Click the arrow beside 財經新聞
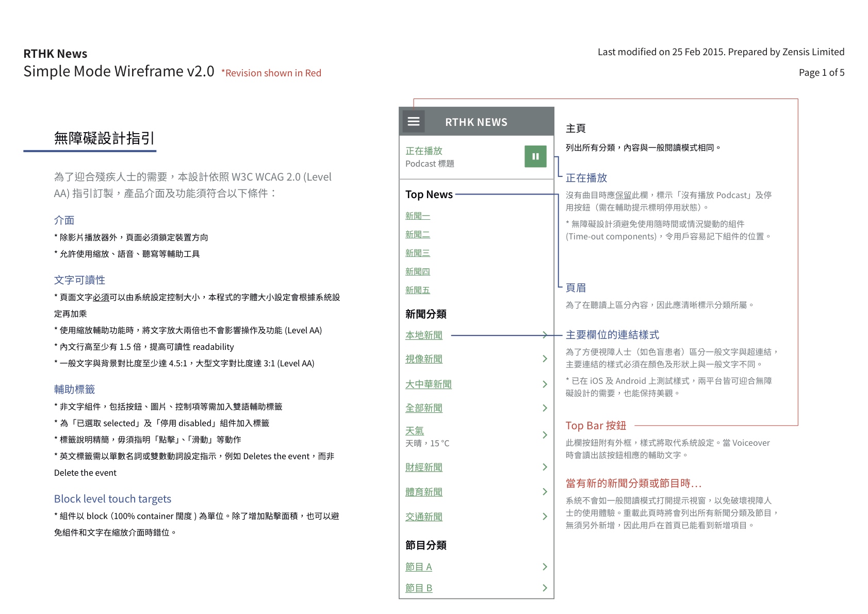The width and height of the screenshot is (868, 614). pos(545,467)
